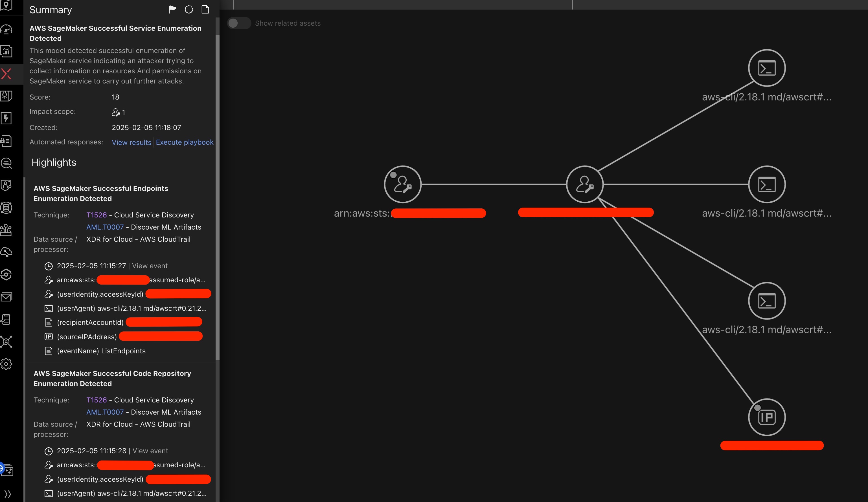Open the red X icon in sidebar

click(6, 74)
